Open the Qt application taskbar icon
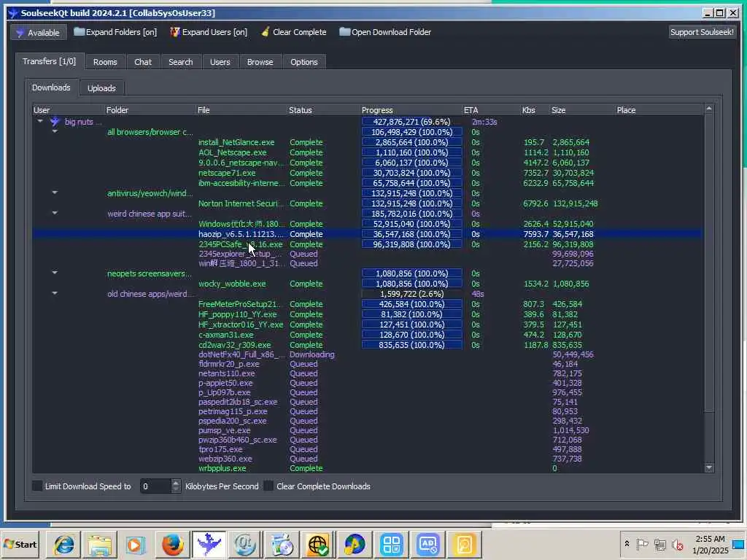 pyautogui.click(x=245, y=544)
